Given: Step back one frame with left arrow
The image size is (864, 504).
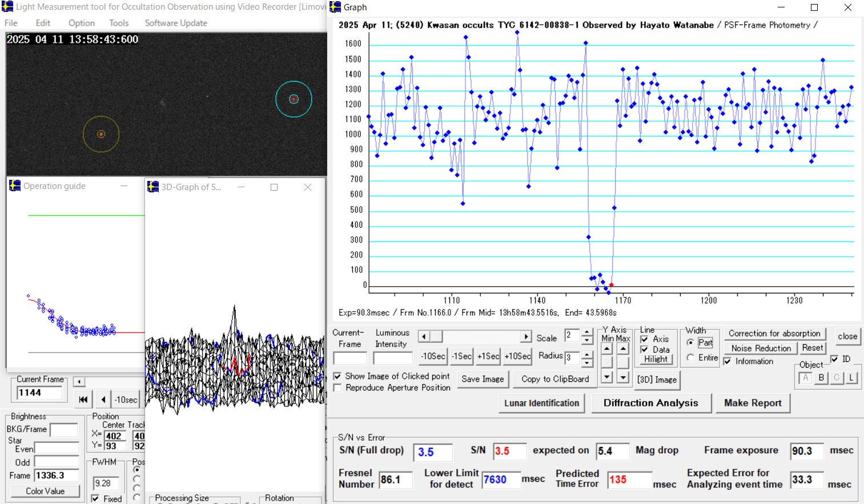Looking at the screenshot, I should pos(103,400).
